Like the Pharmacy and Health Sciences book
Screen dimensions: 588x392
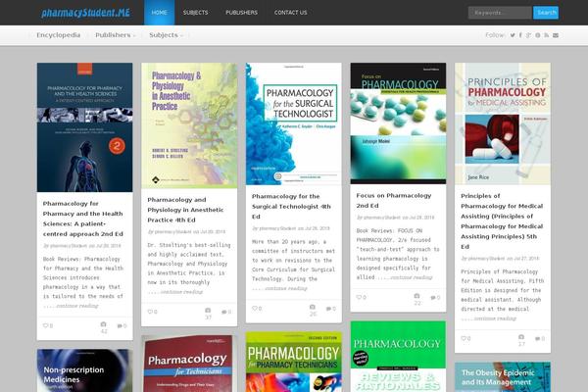click(x=46, y=325)
